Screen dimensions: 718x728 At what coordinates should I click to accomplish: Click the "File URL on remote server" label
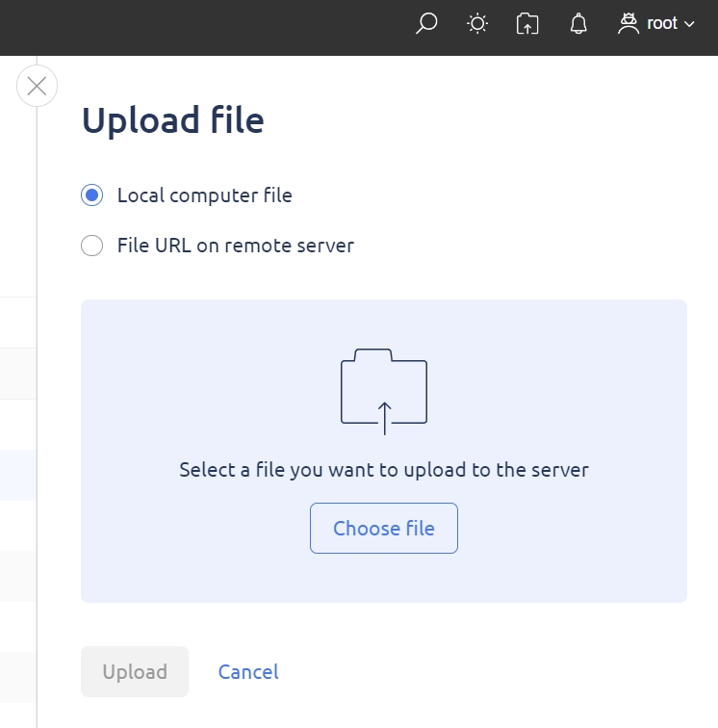(235, 246)
